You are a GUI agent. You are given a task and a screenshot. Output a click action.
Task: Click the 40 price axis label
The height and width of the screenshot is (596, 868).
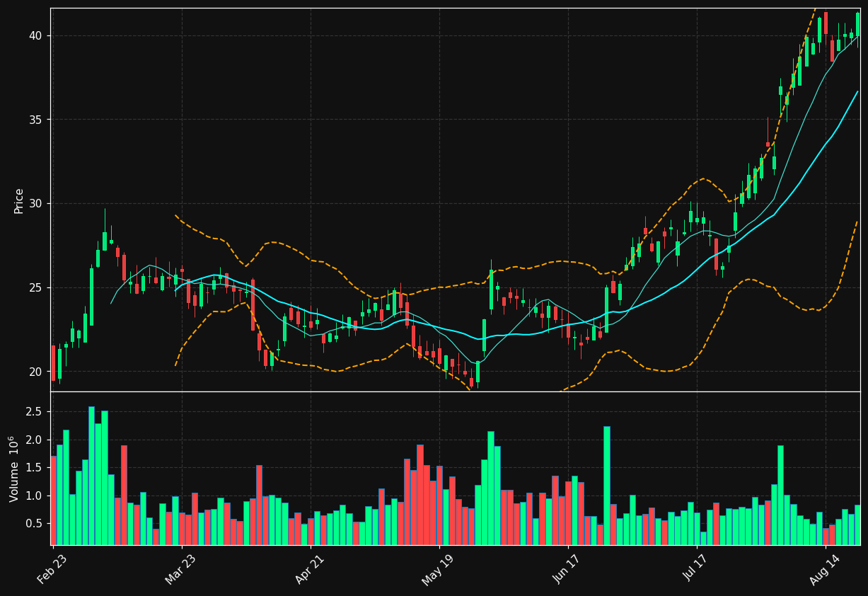pyautogui.click(x=36, y=35)
